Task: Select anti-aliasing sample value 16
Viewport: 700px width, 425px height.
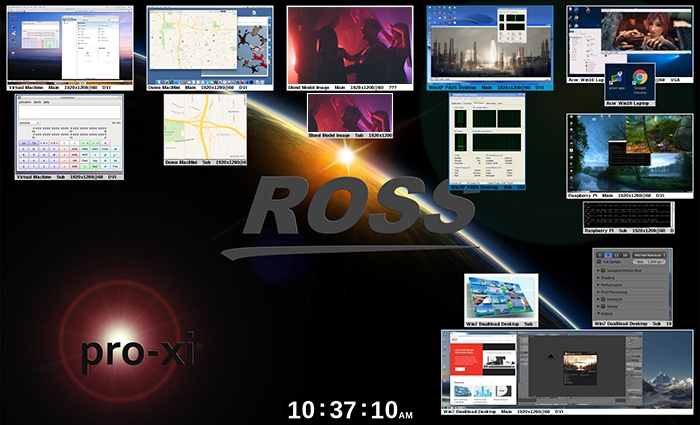Action: pyautogui.click(x=625, y=255)
